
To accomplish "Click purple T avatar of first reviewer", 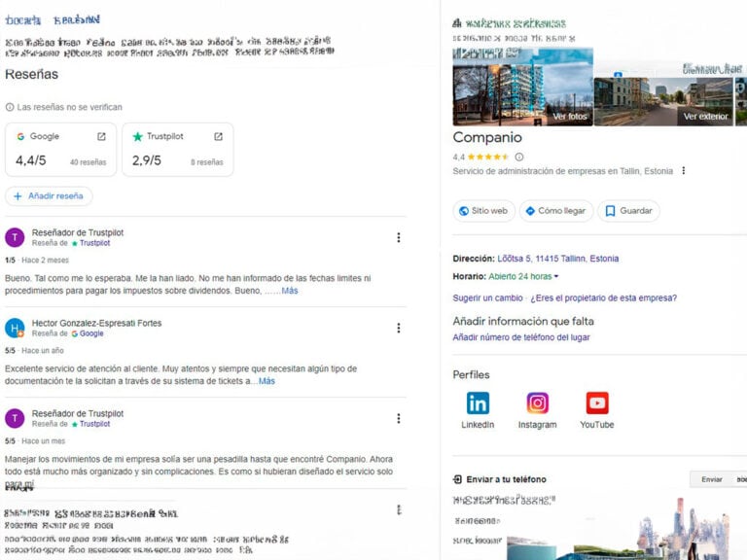I will click(15, 237).
